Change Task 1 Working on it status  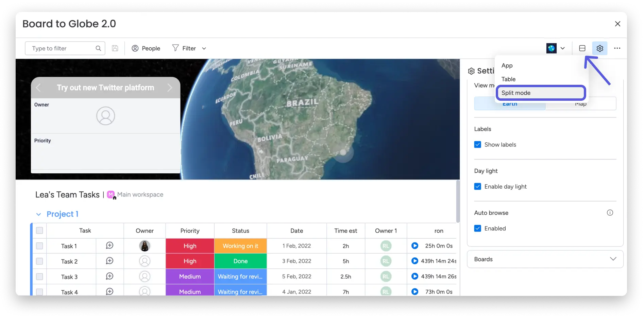click(240, 246)
